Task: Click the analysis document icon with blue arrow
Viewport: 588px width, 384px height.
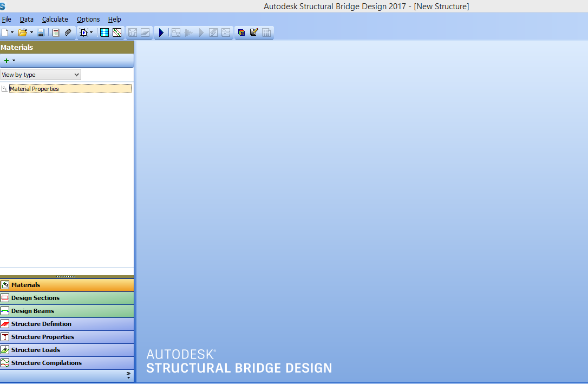Action: coord(83,32)
